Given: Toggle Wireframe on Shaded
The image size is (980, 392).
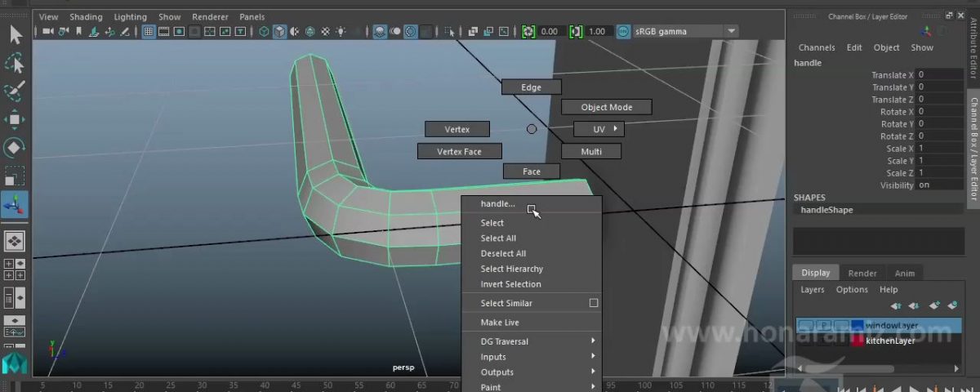Looking at the screenshot, I should pos(310,32).
